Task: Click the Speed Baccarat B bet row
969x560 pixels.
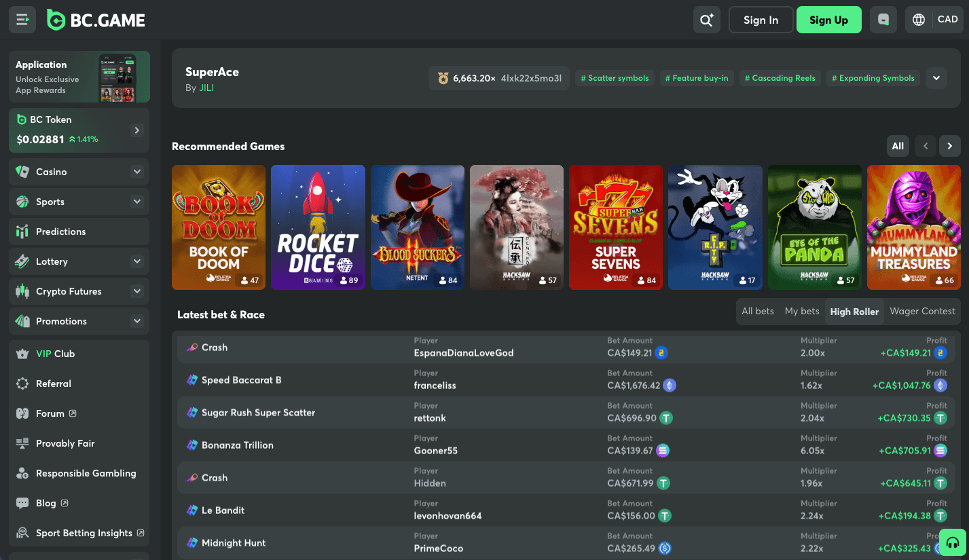Action: [x=566, y=379]
